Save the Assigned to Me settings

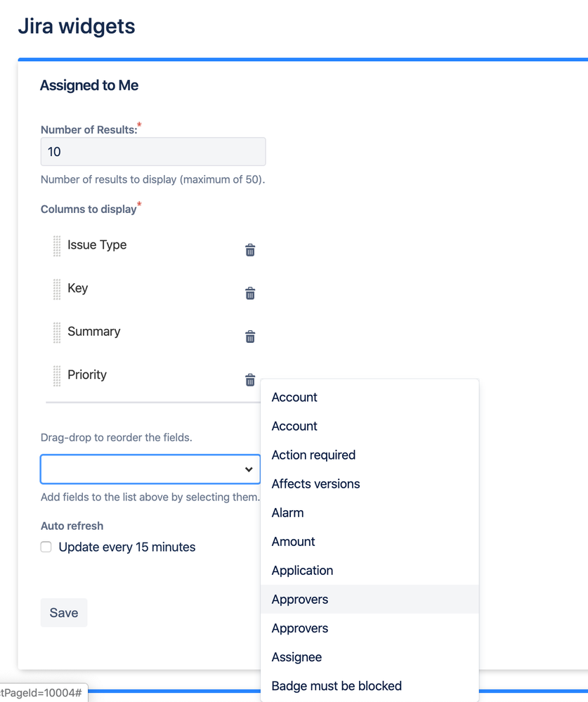click(x=64, y=613)
